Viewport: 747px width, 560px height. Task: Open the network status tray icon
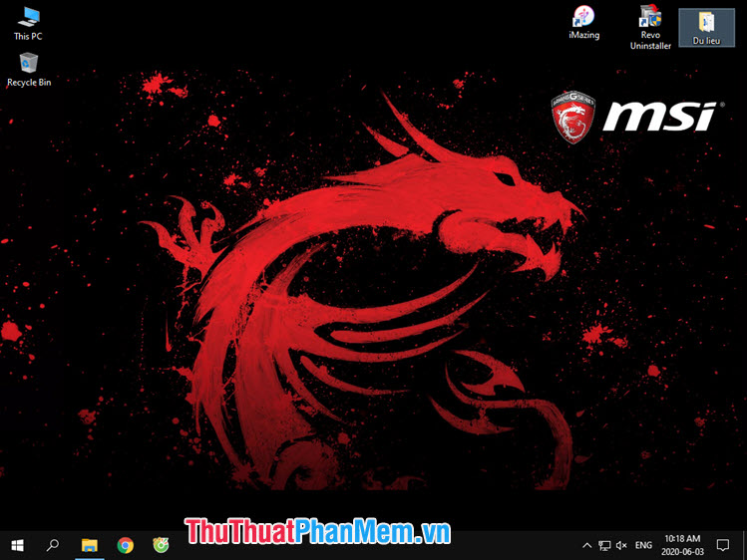(604, 546)
